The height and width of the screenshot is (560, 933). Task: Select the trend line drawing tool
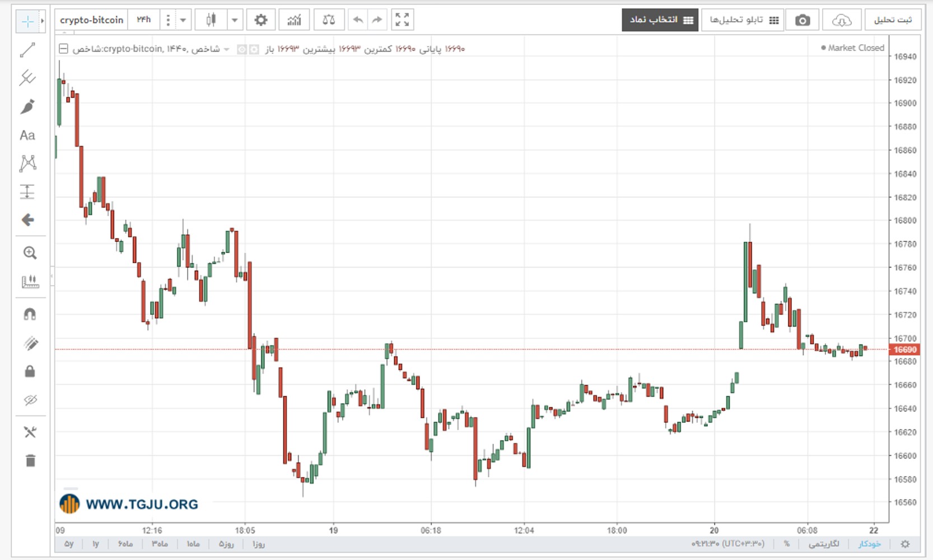(x=27, y=50)
